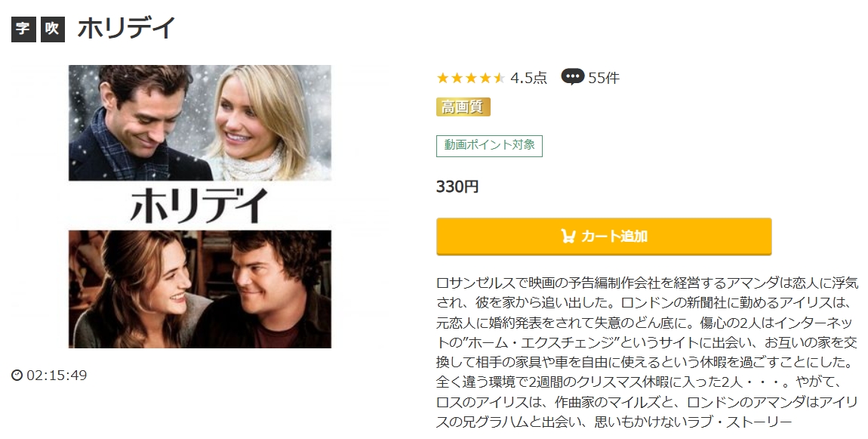Click the 4.5点 rating score
The width and height of the screenshot is (868, 439).
528,78
